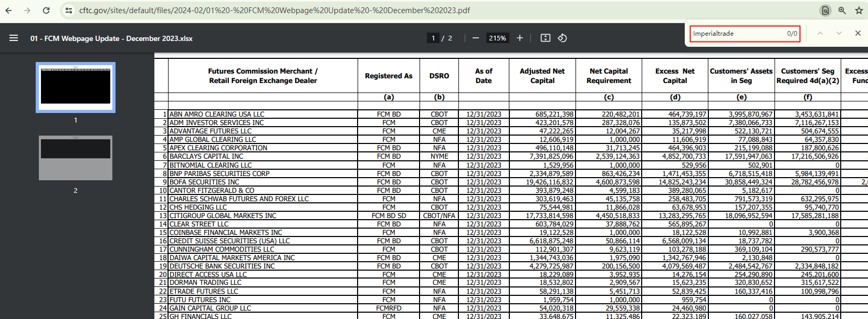868x319 pixels.
Task: Click CREDIT SUISSE SECURITIES (USA) LLC
Action: 229,241
